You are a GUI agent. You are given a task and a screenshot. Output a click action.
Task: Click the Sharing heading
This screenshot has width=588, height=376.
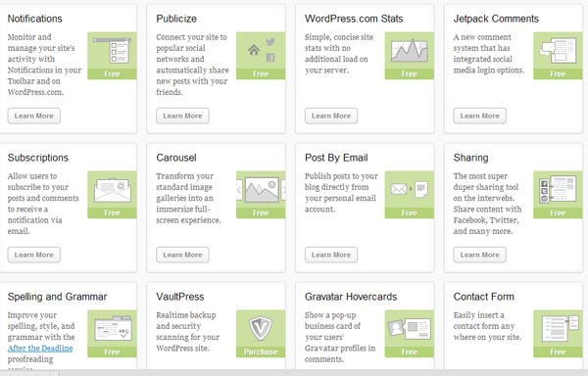(470, 158)
